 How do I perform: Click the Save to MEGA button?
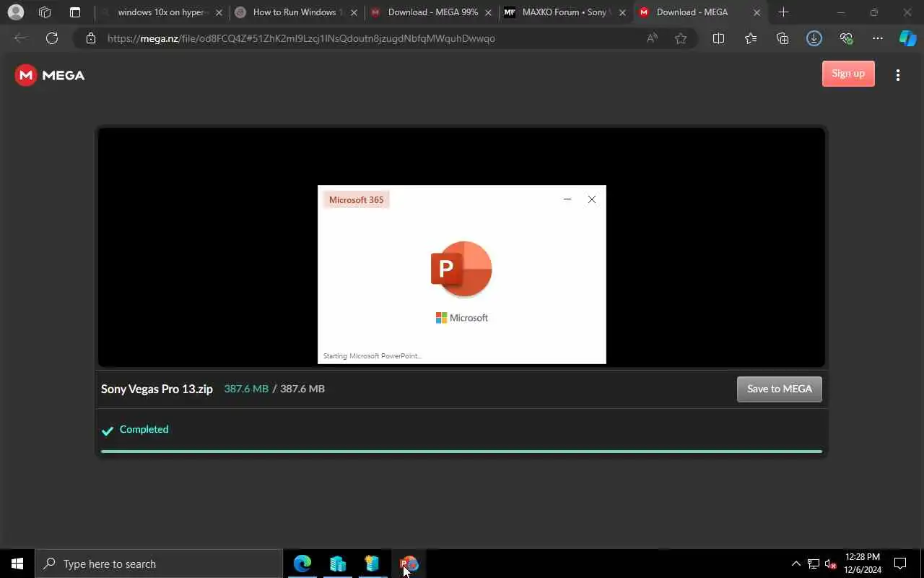click(x=779, y=389)
